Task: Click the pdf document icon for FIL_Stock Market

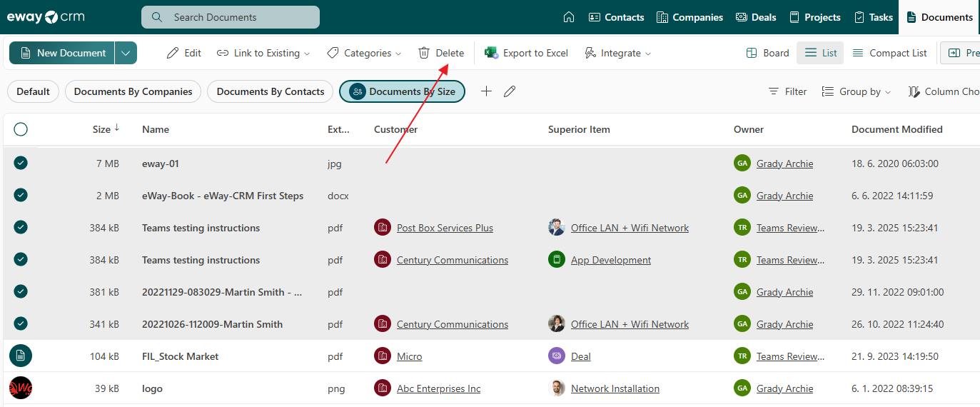Action: click(21, 356)
